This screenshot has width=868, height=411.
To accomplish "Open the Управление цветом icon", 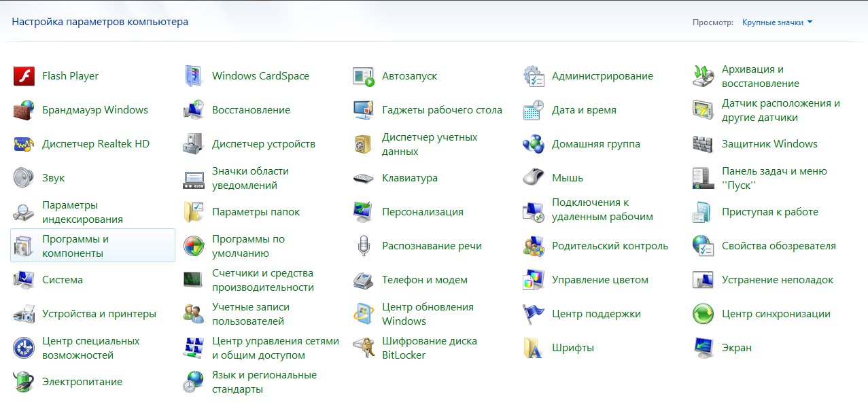I will (x=534, y=280).
